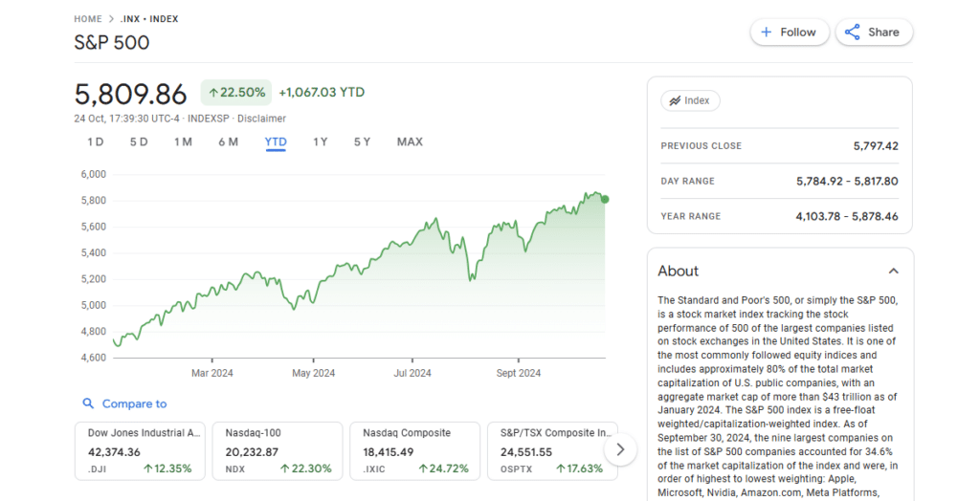Click the magnifier icon beside Compare to
980x501 pixels.
(x=88, y=403)
